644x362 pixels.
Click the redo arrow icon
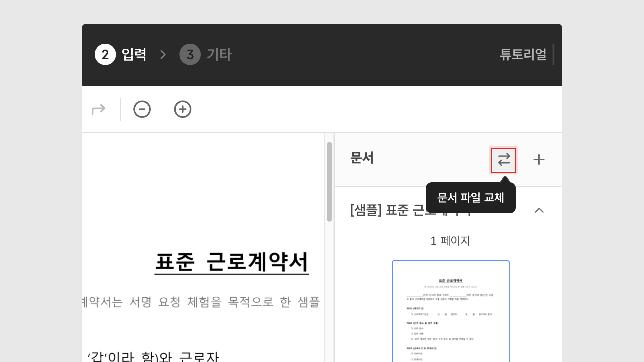98,109
